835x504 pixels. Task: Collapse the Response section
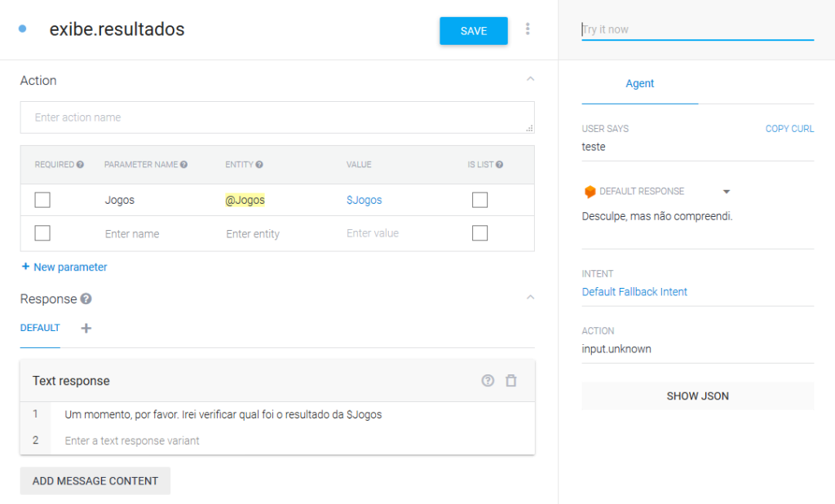click(531, 298)
